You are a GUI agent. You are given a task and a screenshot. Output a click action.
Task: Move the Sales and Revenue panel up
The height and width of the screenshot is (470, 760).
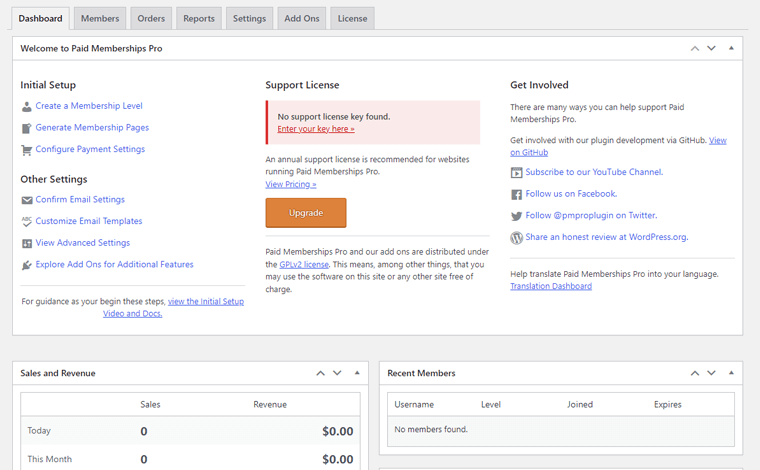[x=320, y=373]
